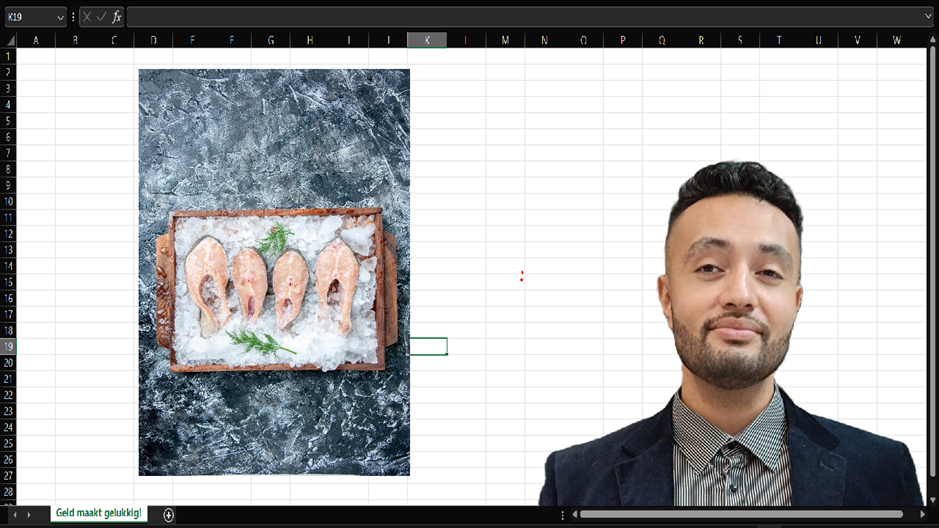The width and height of the screenshot is (939, 528).
Task: Select column K header
Action: pyautogui.click(x=427, y=40)
